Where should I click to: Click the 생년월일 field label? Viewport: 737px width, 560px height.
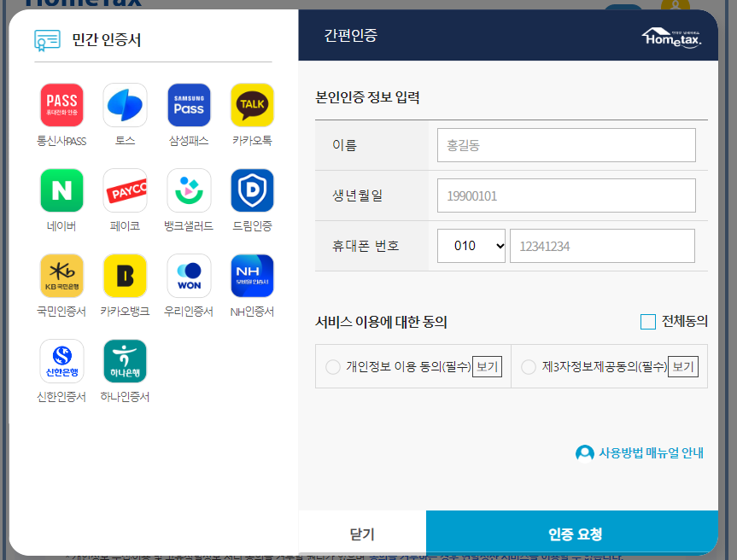coord(358,195)
